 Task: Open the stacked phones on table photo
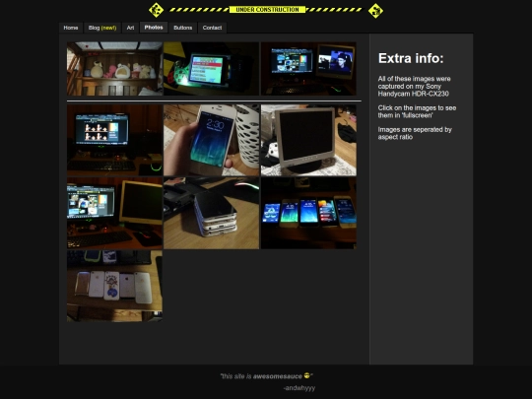click(212, 213)
